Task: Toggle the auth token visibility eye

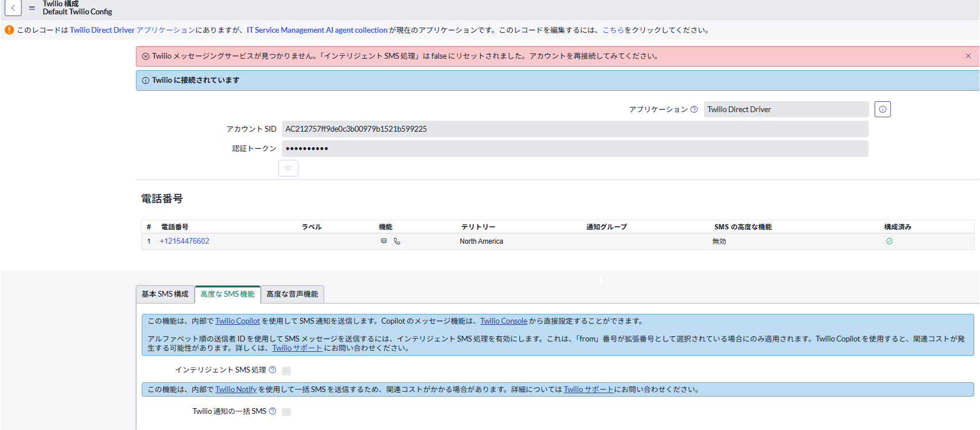Action: tap(288, 168)
